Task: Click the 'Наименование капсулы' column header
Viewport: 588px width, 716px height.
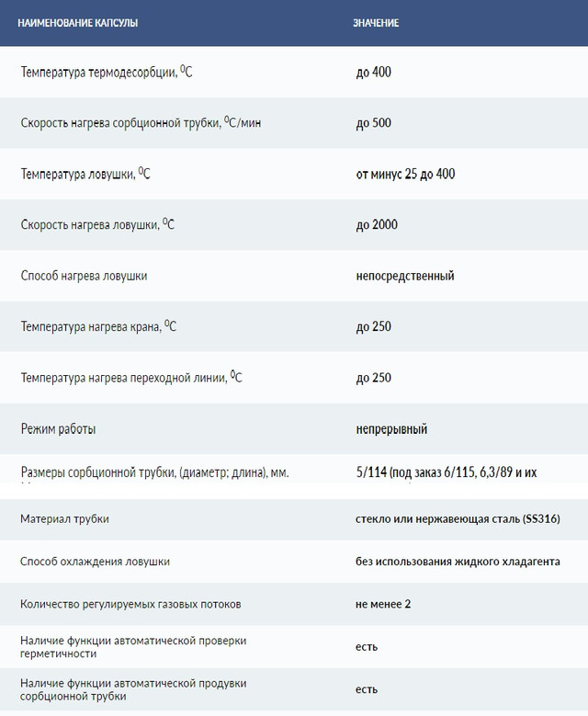Action: tap(77, 22)
